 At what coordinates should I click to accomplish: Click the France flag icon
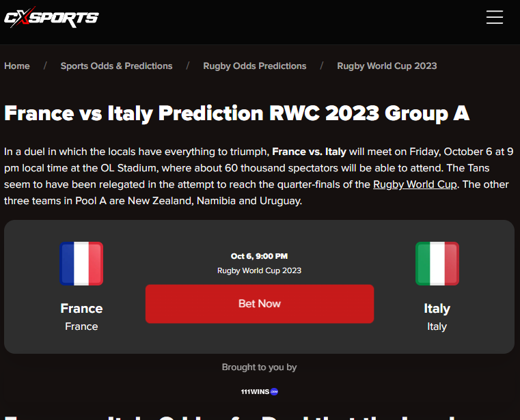[x=81, y=264]
